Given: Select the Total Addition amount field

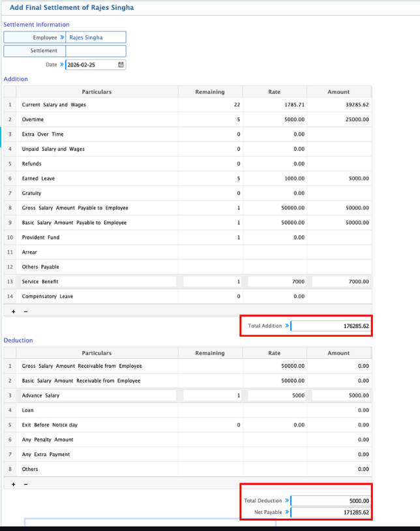Looking at the screenshot, I should tap(331, 326).
